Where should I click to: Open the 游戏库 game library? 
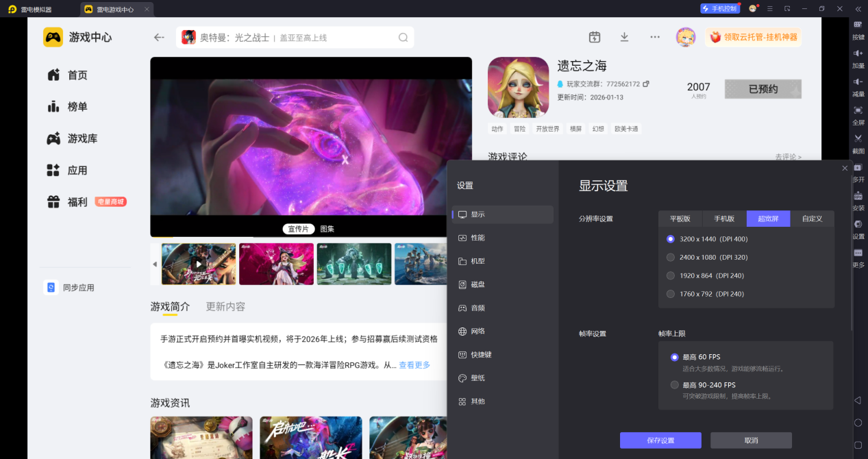point(72,138)
